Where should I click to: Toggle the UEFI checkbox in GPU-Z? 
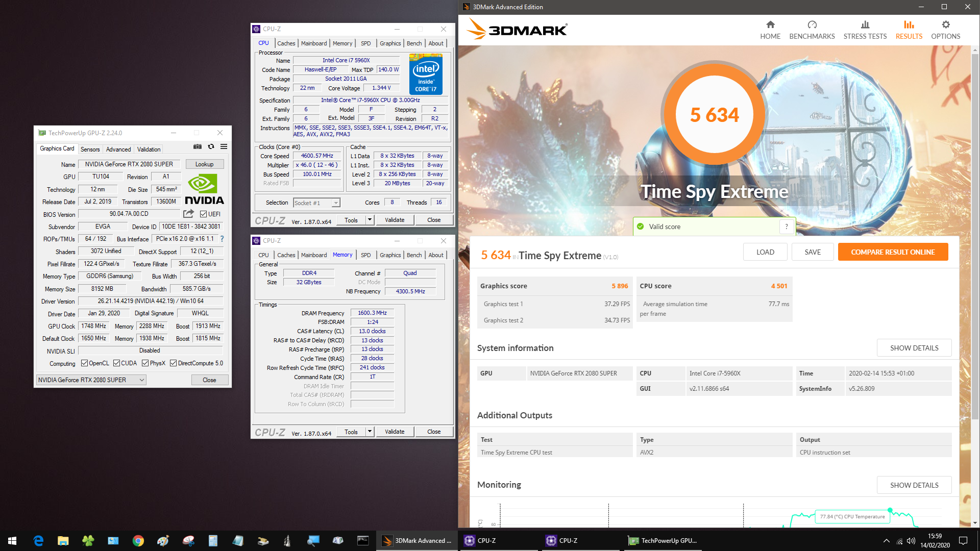coord(203,214)
